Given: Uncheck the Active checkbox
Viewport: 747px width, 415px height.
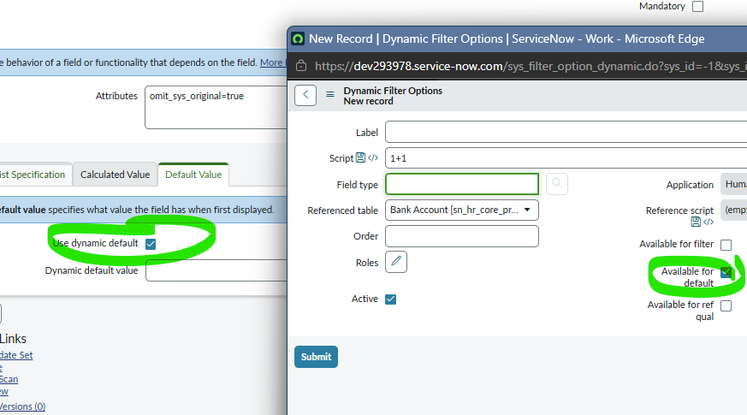Looking at the screenshot, I should [x=391, y=299].
